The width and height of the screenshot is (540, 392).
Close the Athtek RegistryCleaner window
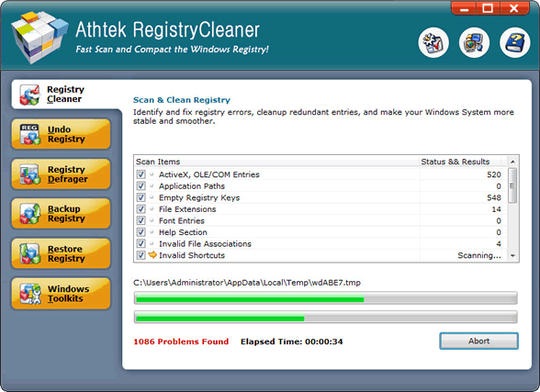(514, 8)
